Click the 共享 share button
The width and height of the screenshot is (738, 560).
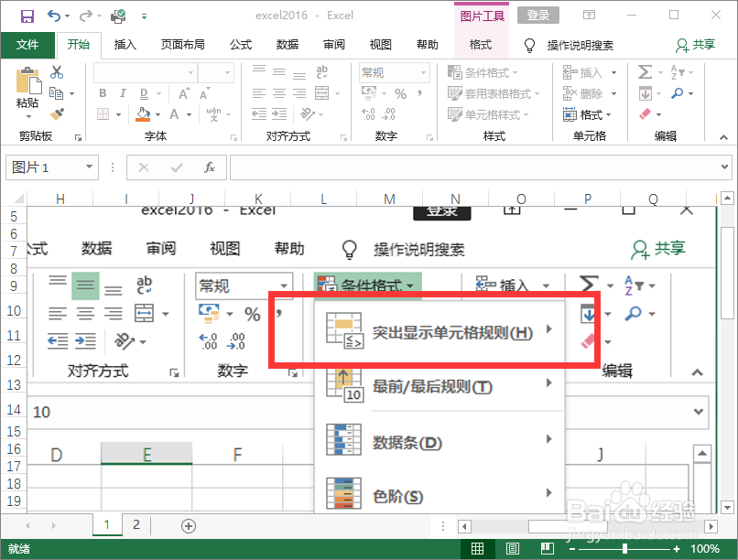[696, 45]
